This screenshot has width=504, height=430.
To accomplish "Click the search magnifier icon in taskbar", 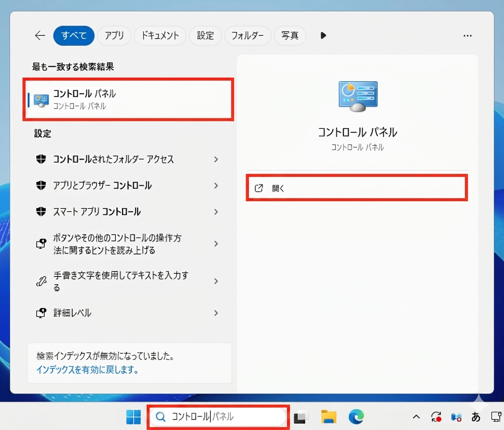I will point(160,417).
